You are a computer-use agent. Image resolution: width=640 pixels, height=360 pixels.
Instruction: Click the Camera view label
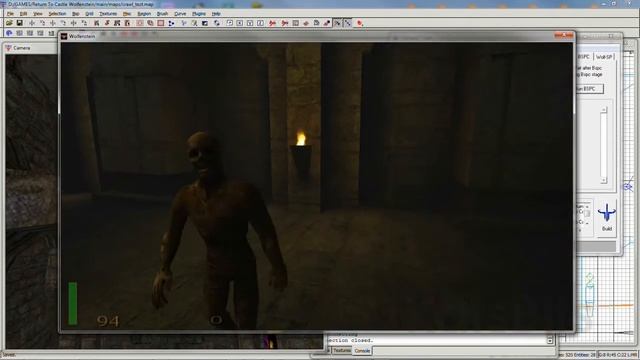tap(22, 48)
